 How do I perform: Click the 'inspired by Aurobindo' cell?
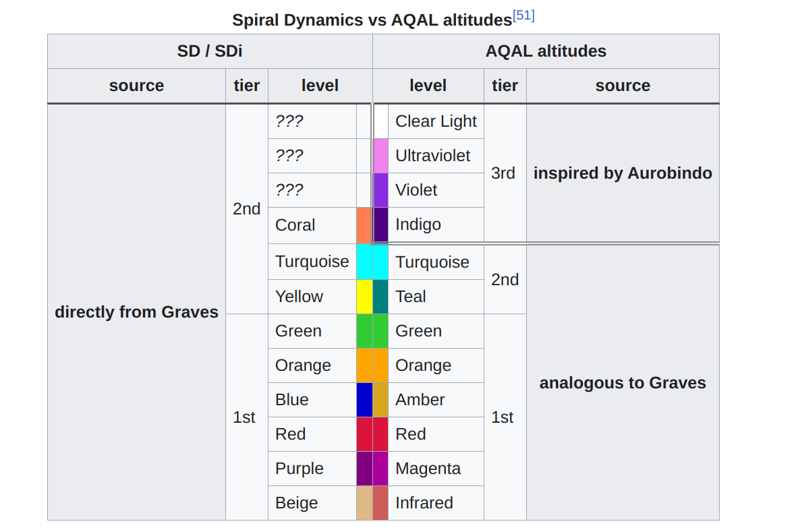623,173
